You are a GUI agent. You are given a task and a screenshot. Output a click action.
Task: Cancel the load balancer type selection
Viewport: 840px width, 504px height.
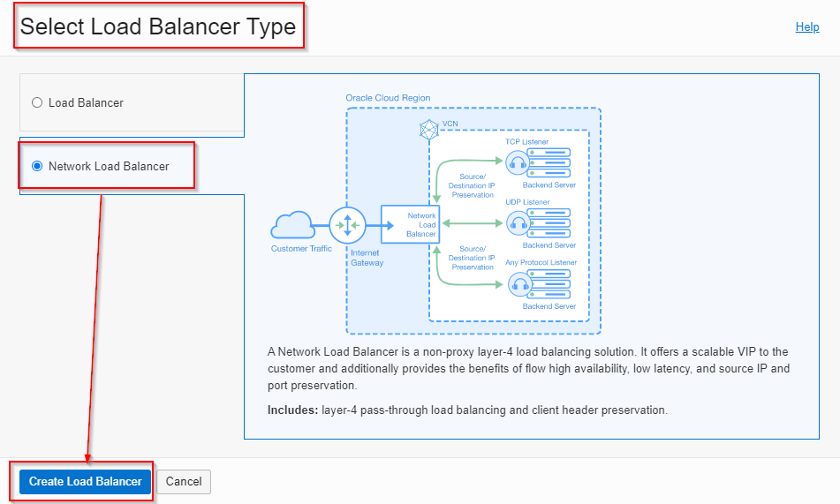[184, 482]
